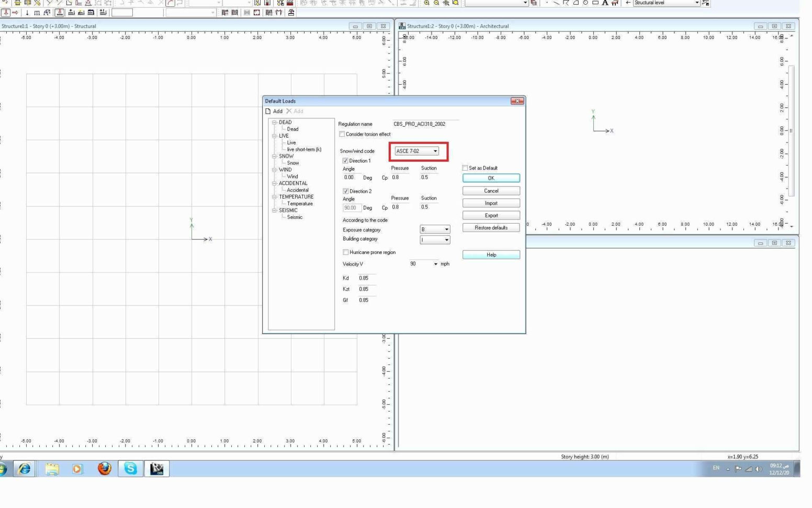Select the Zoom In magnifier tool
Viewport: 812px width, 508px height.
point(426,3)
